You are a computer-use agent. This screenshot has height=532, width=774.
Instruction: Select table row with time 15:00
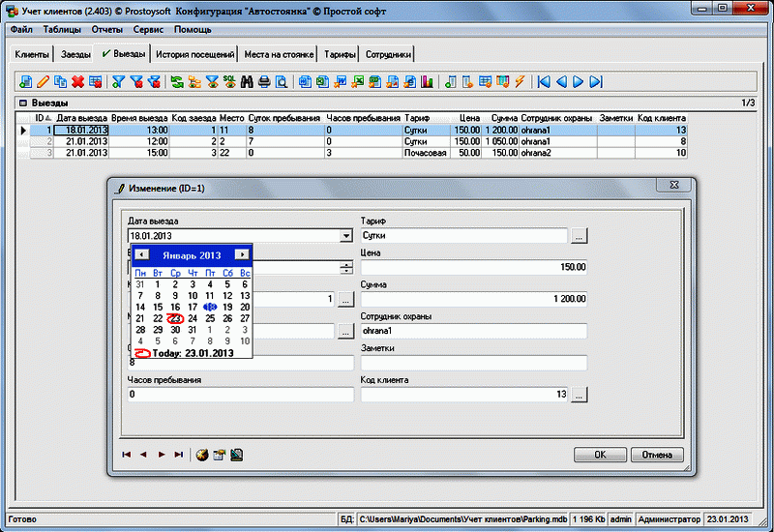coord(358,153)
